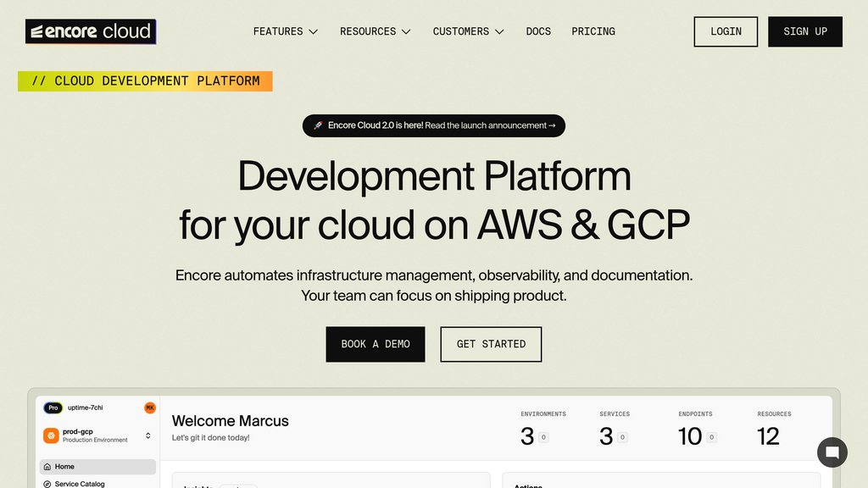Click the Login button

(x=726, y=31)
